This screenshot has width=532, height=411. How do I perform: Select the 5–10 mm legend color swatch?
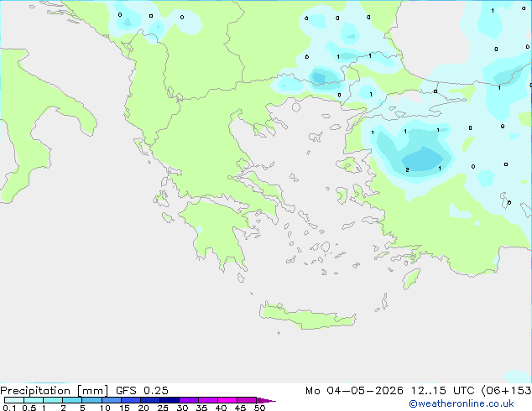coord(91,400)
